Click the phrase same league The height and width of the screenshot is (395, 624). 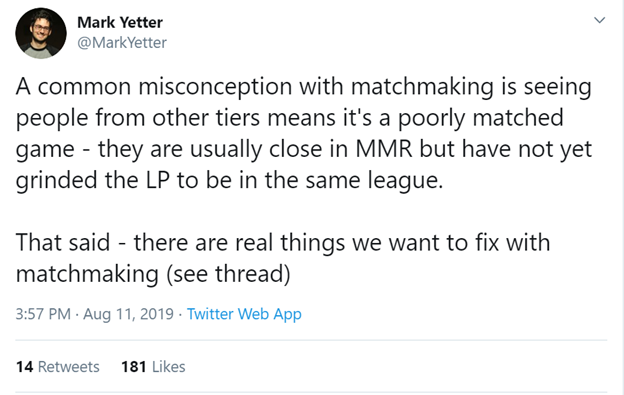(374, 180)
